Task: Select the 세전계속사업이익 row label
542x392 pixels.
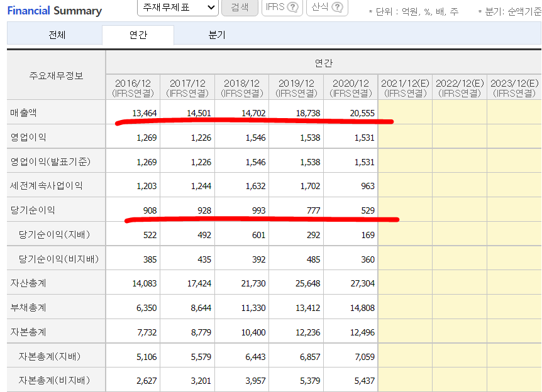Action: pos(47,186)
